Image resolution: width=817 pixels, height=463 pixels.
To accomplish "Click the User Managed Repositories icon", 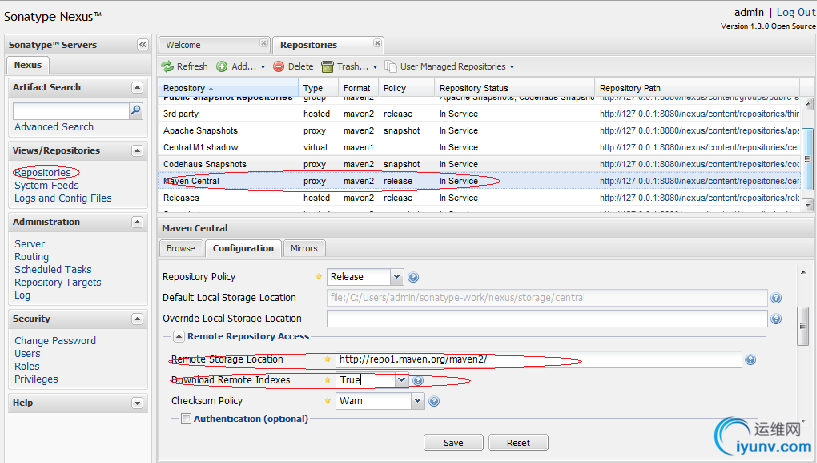I will (x=390, y=66).
